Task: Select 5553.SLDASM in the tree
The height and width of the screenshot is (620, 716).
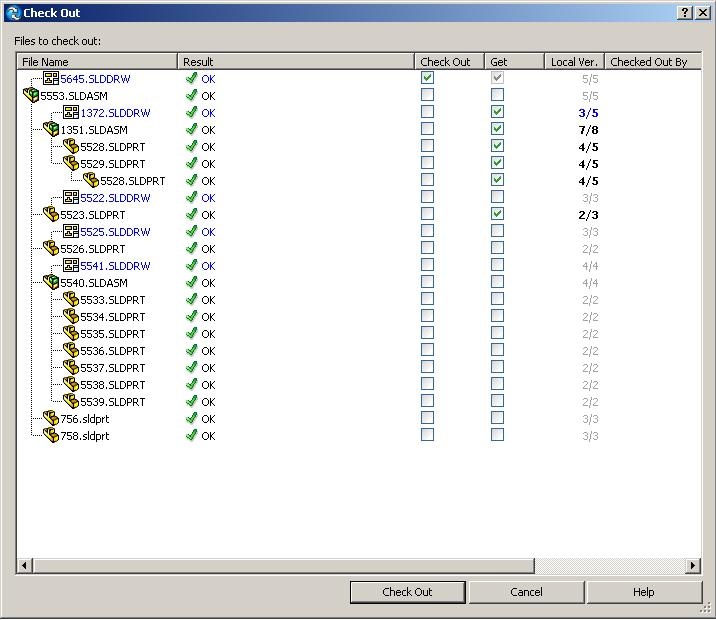Action: pyautogui.click(x=74, y=96)
